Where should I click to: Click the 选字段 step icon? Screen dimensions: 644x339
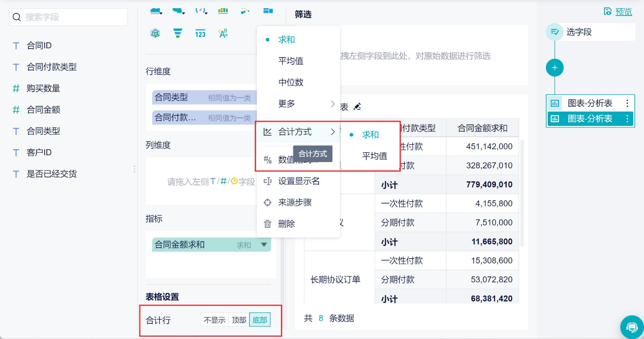[555, 32]
